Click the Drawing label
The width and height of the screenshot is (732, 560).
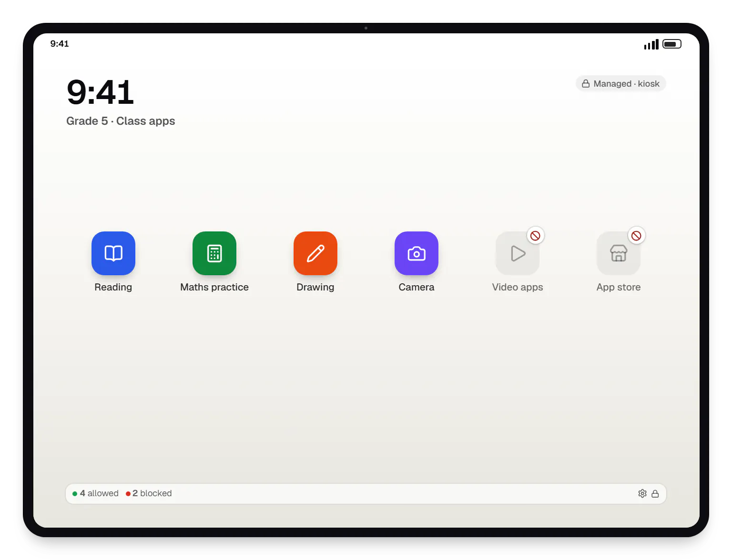tap(315, 287)
